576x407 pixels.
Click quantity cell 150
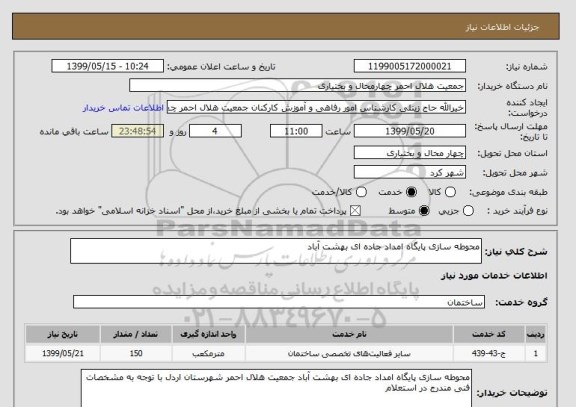[x=136, y=354]
